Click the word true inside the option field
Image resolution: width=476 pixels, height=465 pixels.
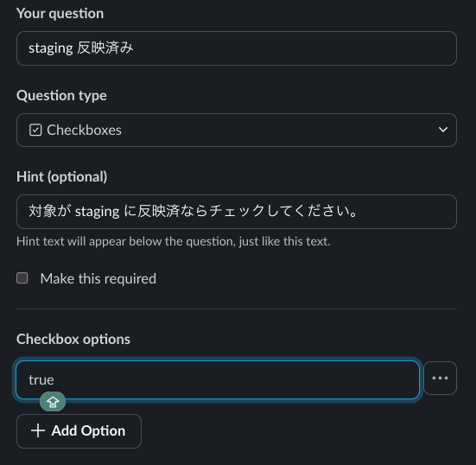coord(41,380)
